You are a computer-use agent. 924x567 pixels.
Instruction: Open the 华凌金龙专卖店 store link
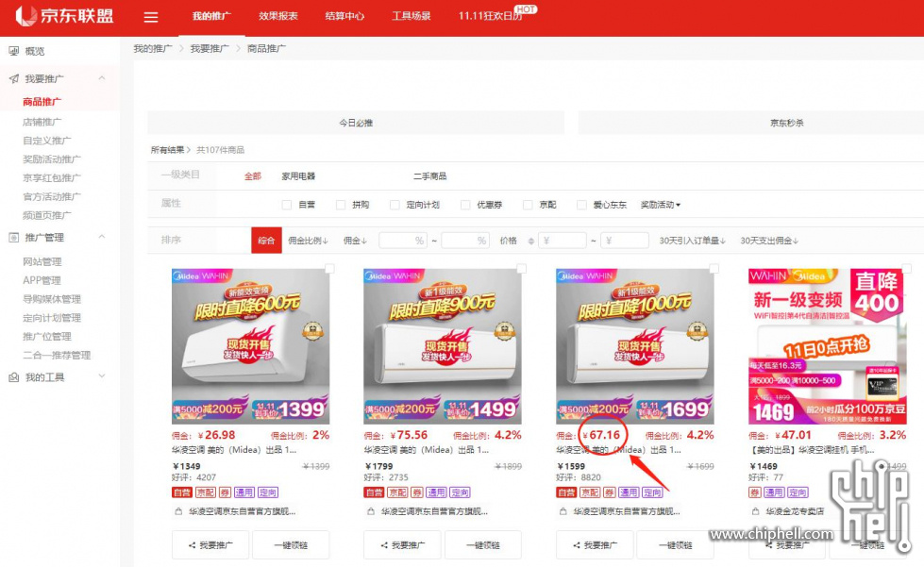pos(795,511)
